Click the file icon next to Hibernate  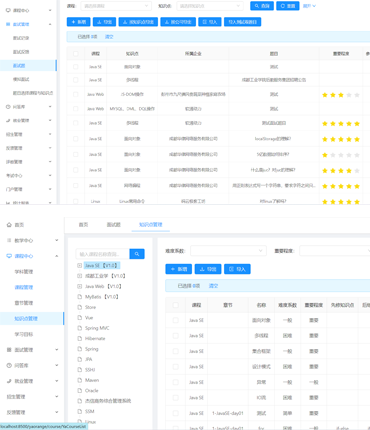[79, 338]
